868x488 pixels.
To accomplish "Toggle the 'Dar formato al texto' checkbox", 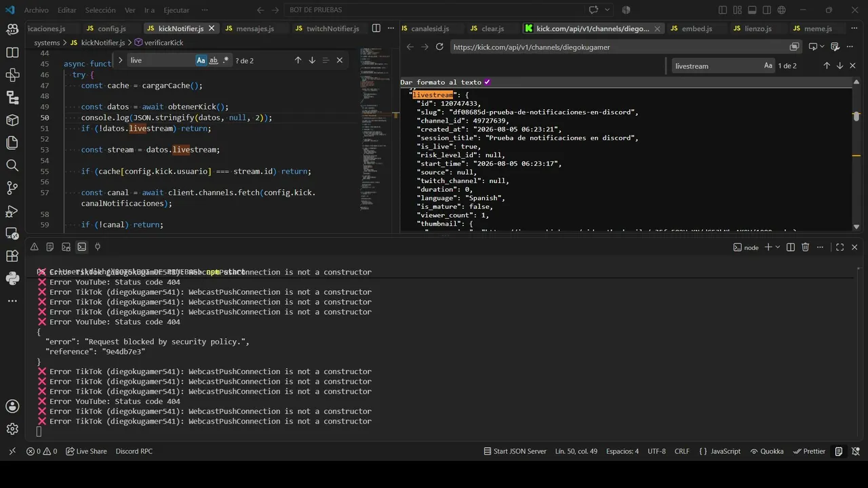I will point(487,82).
